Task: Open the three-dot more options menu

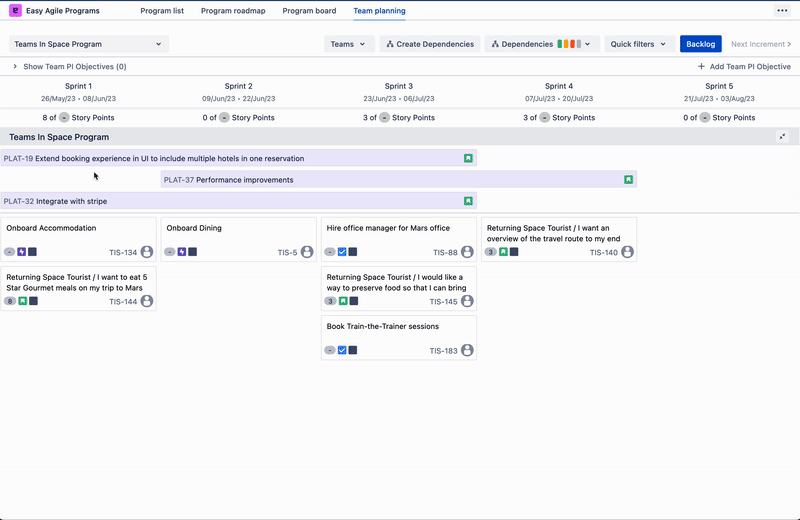Action: point(782,10)
